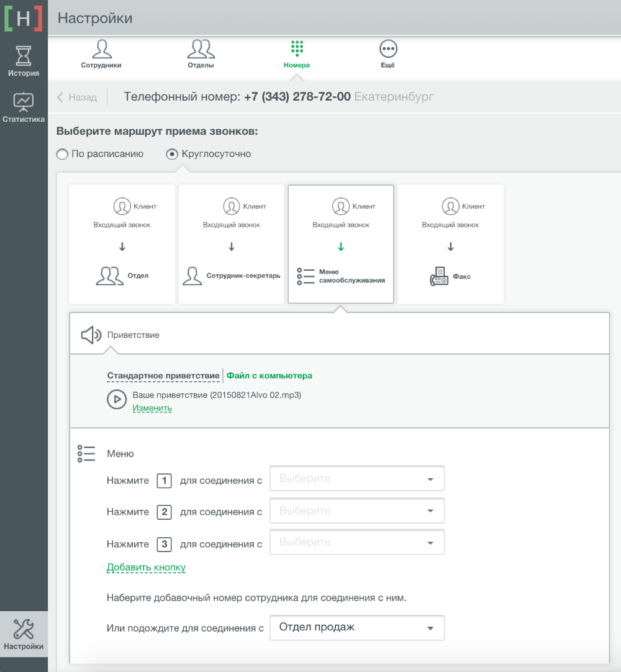Go back using the Назад link

click(x=77, y=98)
